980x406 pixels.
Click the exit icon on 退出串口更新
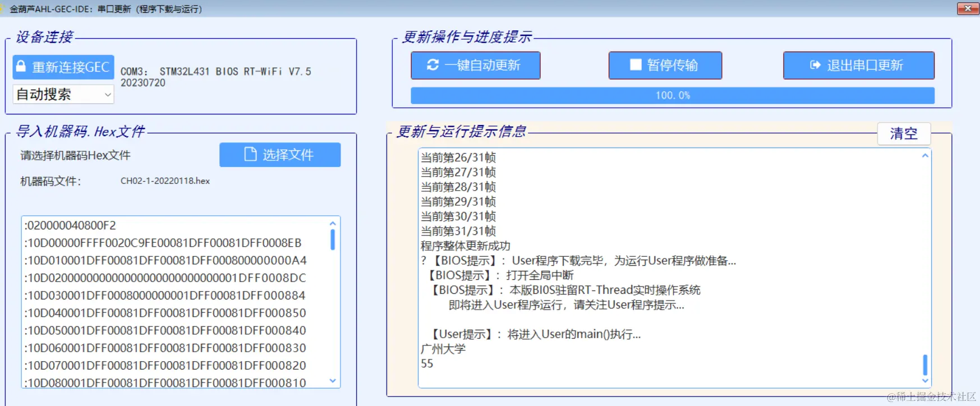pos(815,65)
